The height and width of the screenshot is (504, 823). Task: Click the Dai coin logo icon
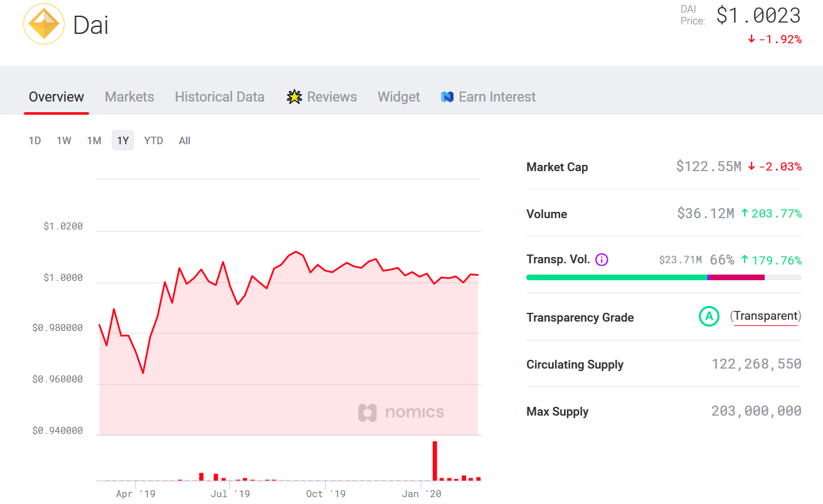[x=44, y=25]
